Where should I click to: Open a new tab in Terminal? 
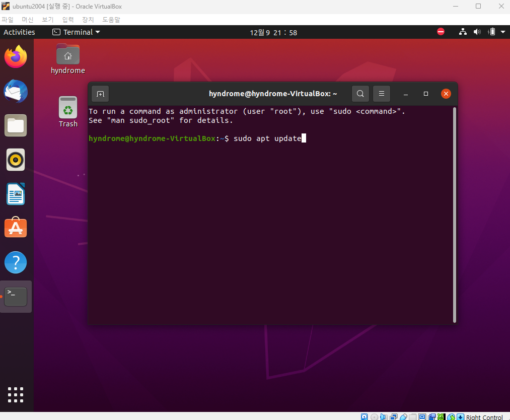point(100,94)
